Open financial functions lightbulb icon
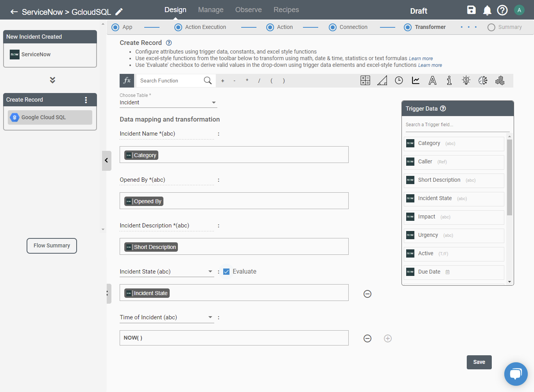The height and width of the screenshot is (392, 534). click(x=466, y=81)
